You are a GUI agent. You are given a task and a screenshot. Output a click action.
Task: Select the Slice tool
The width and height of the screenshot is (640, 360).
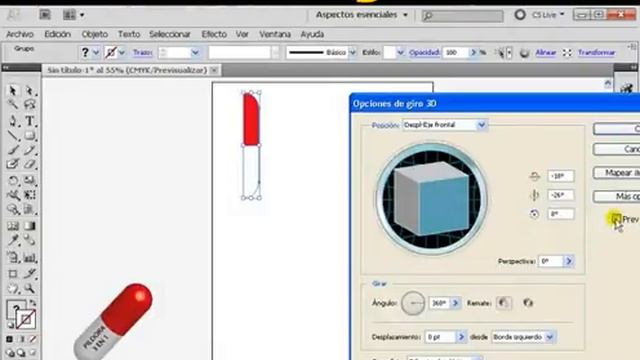tap(29, 273)
